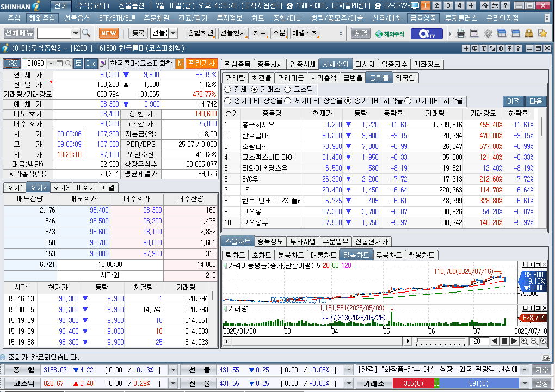Switch to the 관심종목 tab
This screenshot has width=555, height=392.
coord(237,64)
